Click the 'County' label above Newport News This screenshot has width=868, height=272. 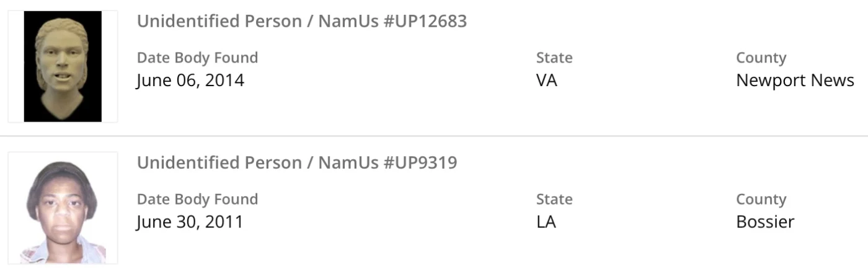pyautogui.click(x=761, y=58)
